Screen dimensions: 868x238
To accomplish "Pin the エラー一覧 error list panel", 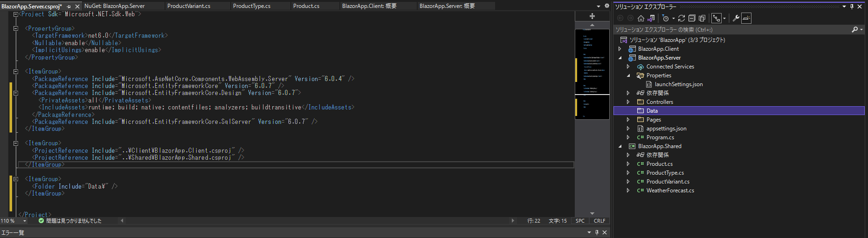I will [597, 232].
